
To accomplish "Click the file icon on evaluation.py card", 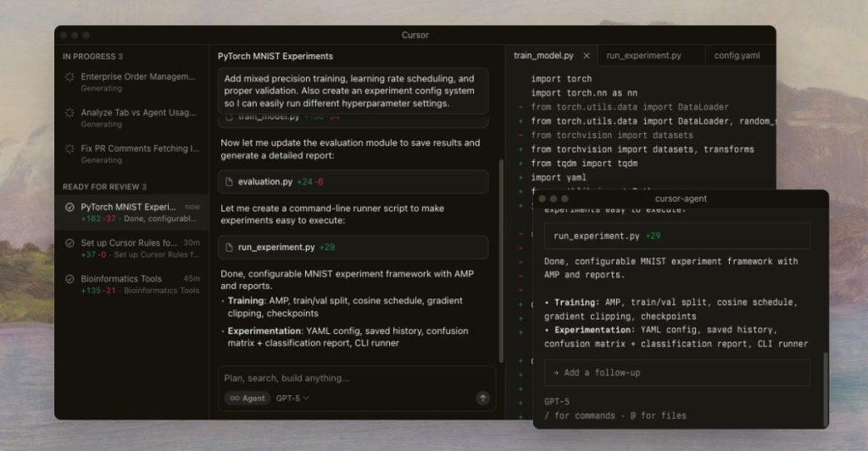I will (229, 181).
